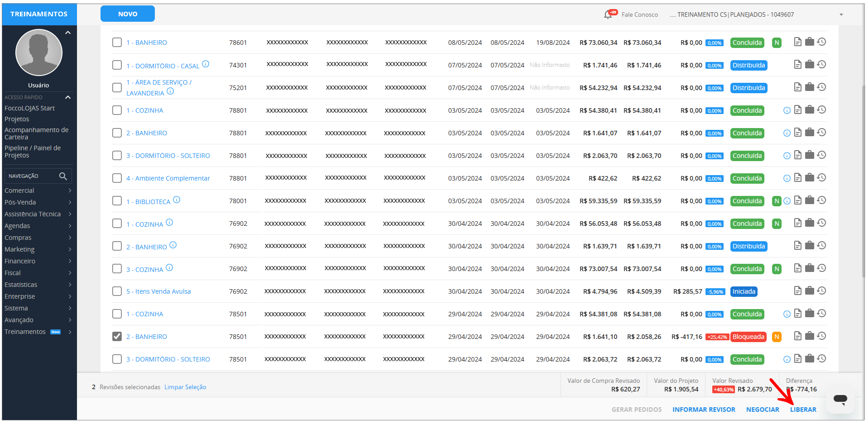Open document icon in 1 - DORMITÓRIO - CASAL row
This screenshot has width=868, height=424.
point(798,65)
